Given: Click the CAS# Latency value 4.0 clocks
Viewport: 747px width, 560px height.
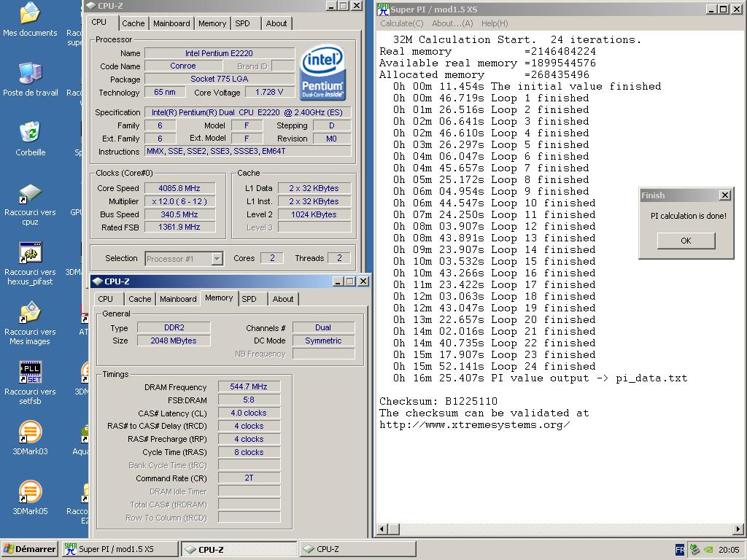Looking at the screenshot, I should (249, 413).
